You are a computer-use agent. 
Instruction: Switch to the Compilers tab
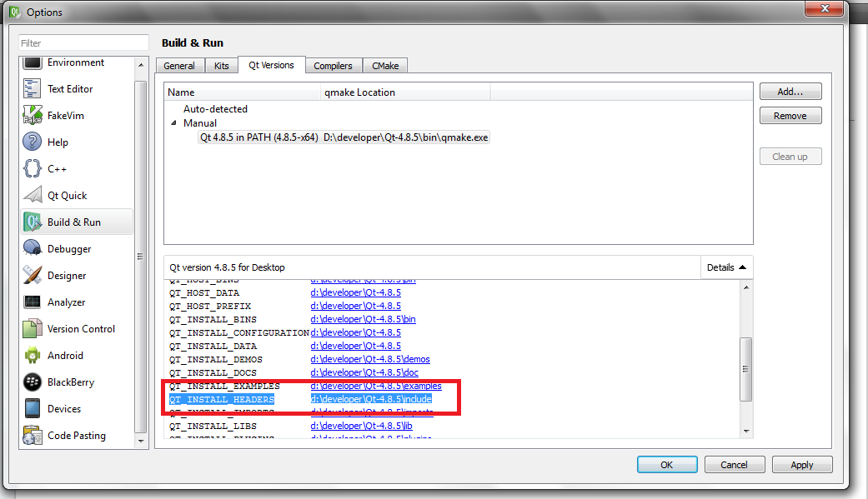point(333,66)
